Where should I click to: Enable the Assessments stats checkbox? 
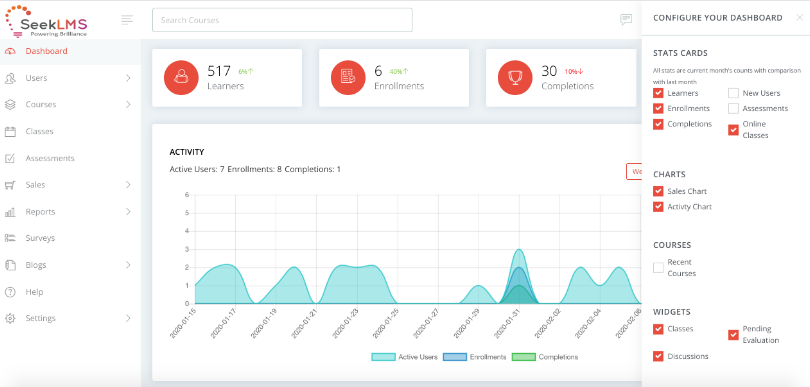click(734, 109)
